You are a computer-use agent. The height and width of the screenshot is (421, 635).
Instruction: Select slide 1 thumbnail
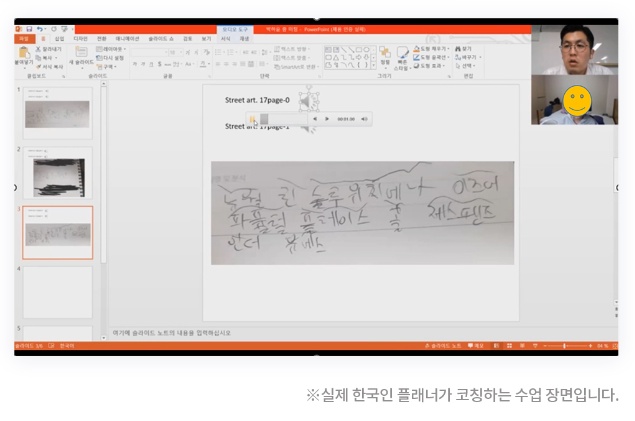tap(58, 113)
